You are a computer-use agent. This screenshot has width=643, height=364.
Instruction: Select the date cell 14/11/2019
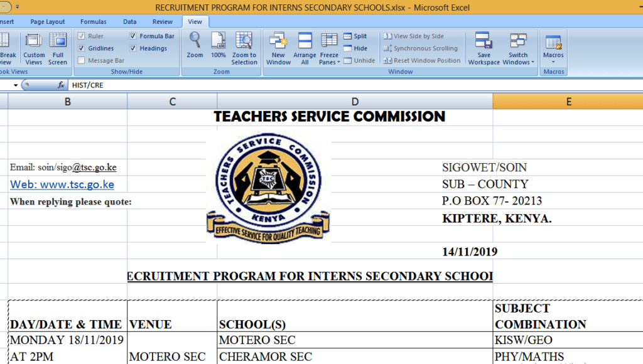470,252
